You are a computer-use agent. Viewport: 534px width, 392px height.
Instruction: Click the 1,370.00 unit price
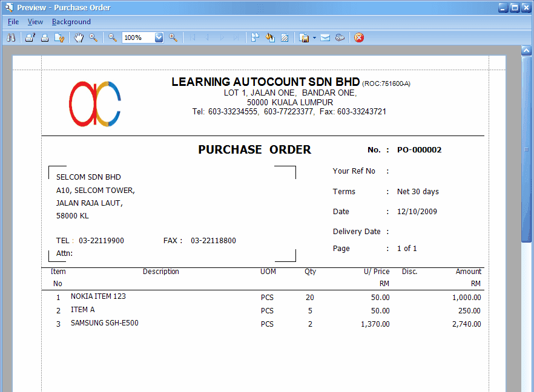tap(375, 324)
